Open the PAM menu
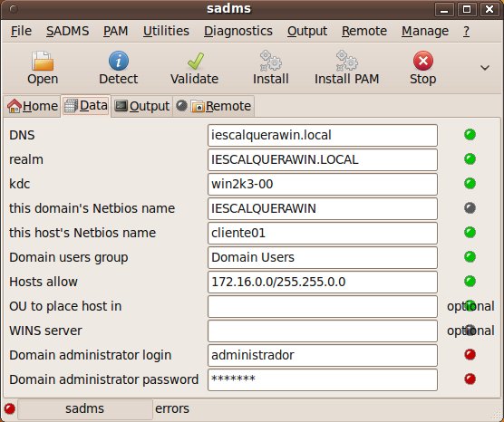The height and width of the screenshot is (422, 504). pos(116,31)
